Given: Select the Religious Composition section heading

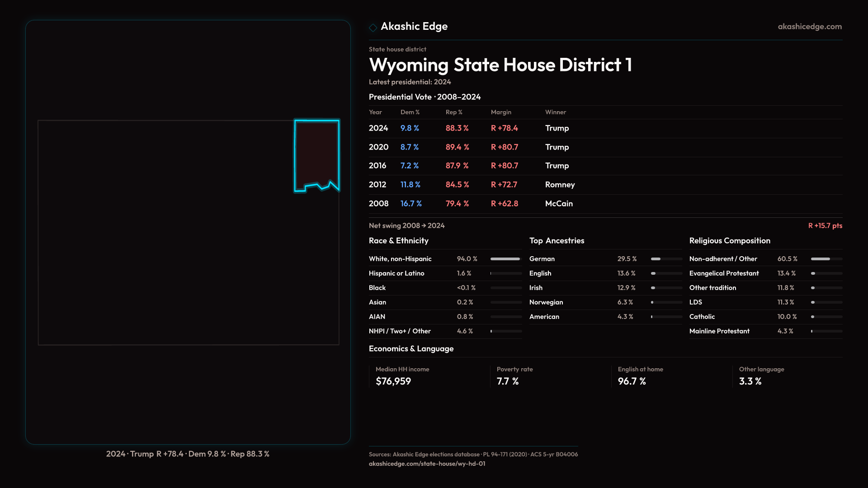Looking at the screenshot, I should [x=729, y=241].
